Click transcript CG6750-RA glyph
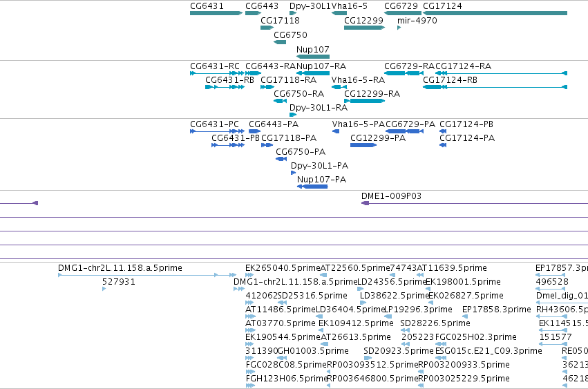 tap(280, 101)
